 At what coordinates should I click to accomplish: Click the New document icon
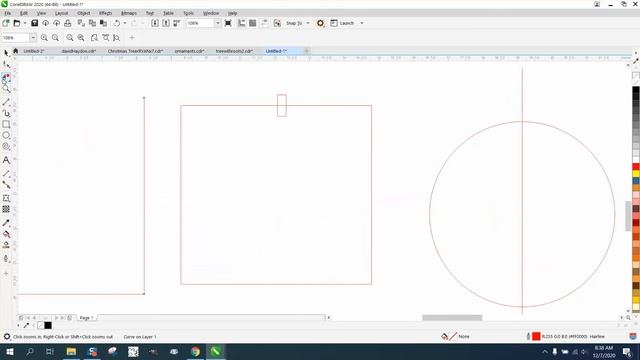point(6,23)
